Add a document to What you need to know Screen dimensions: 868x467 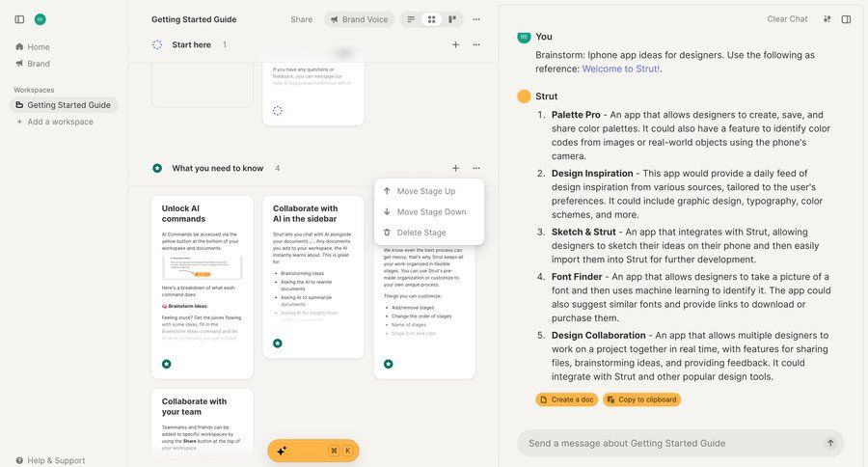(x=455, y=168)
